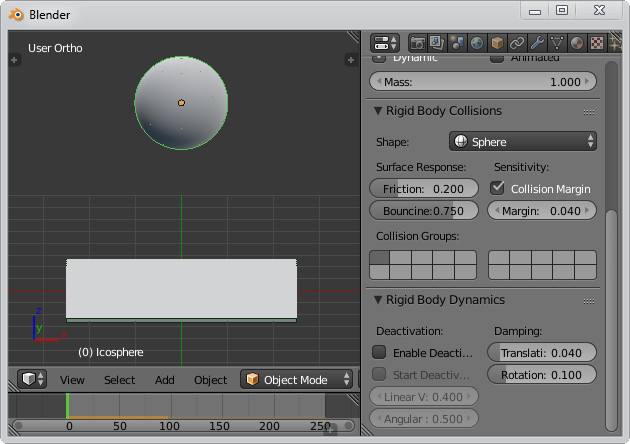Open the Modifiers wrench tab
Viewport: 630px width, 444px height.
click(x=537, y=43)
